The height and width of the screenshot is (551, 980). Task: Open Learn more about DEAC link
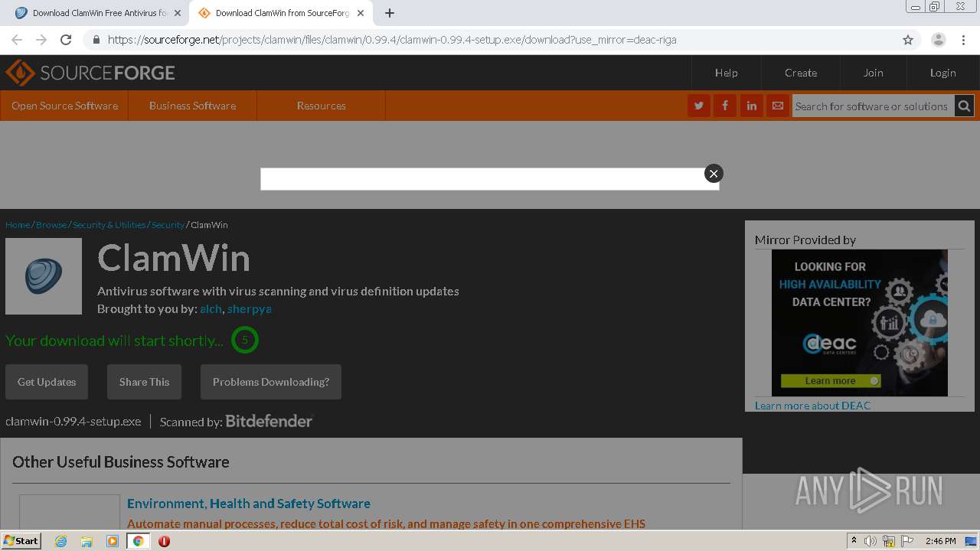click(812, 406)
